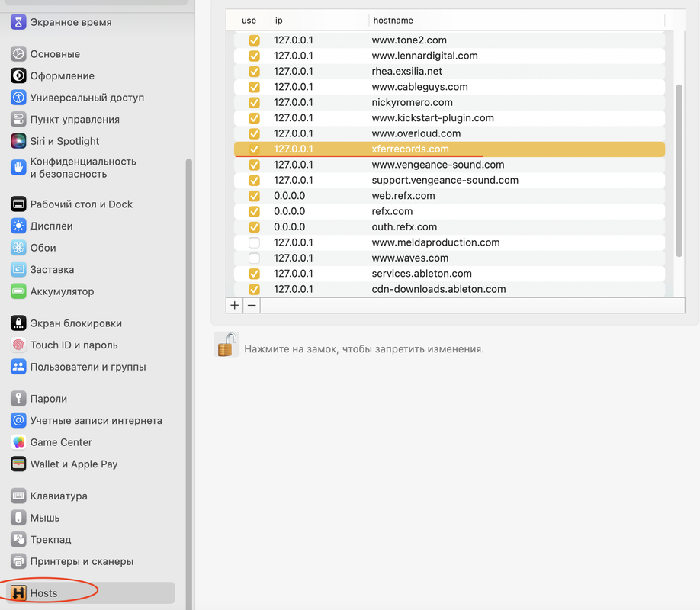Add a new host entry
700x610 pixels.
pos(234,306)
